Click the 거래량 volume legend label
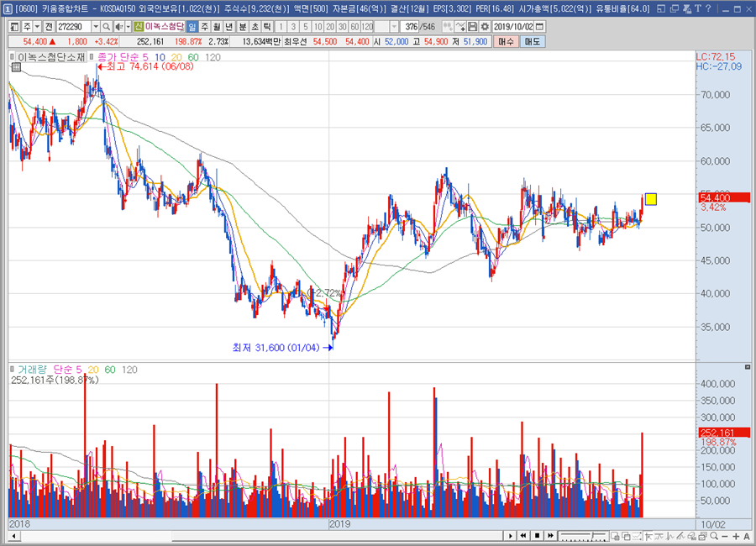 click(x=32, y=370)
